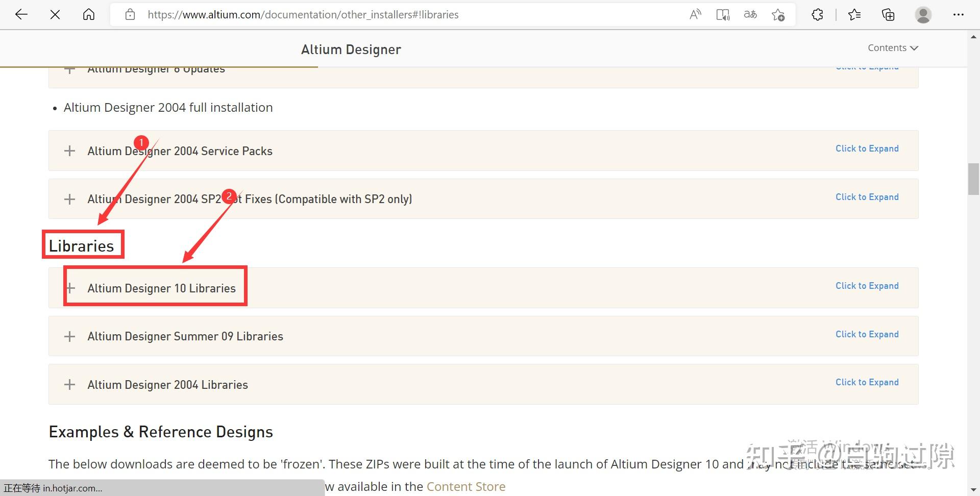Activate the Read aloud icon
This screenshot has height=496, width=980.
(x=695, y=15)
